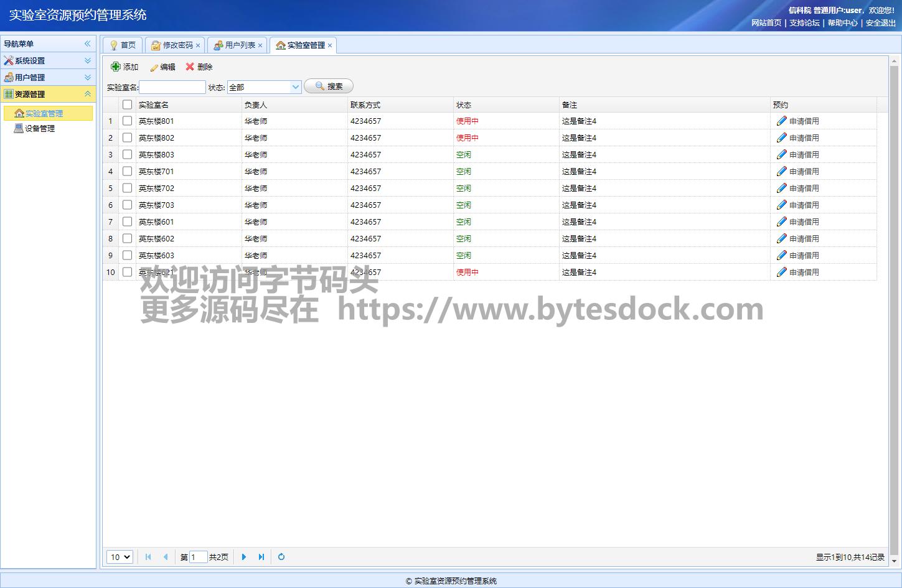The height and width of the screenshot is (588, 902).
Task: Click the 实验室名 search input field
Action: click(172, 87)
